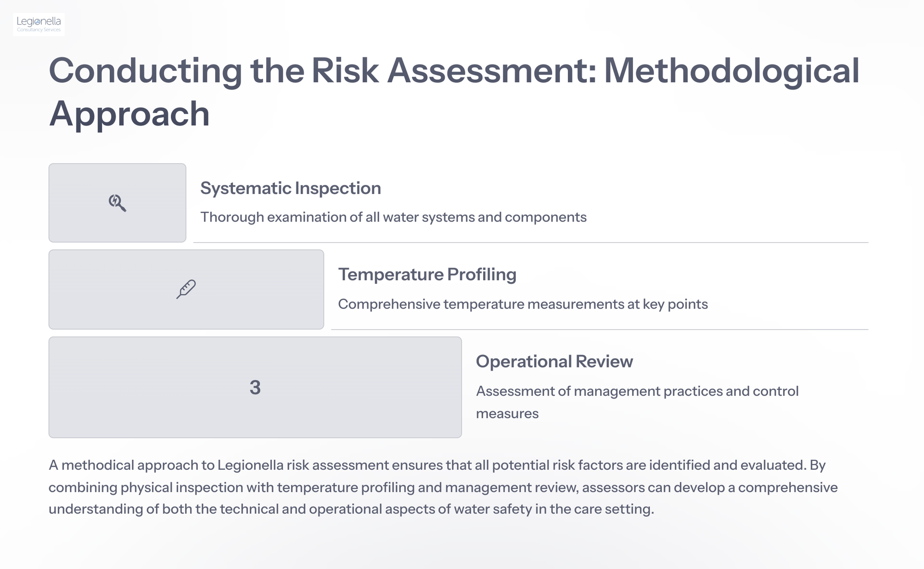Click the word Approach in the title
924x569 pixels.
pos(129,114)
